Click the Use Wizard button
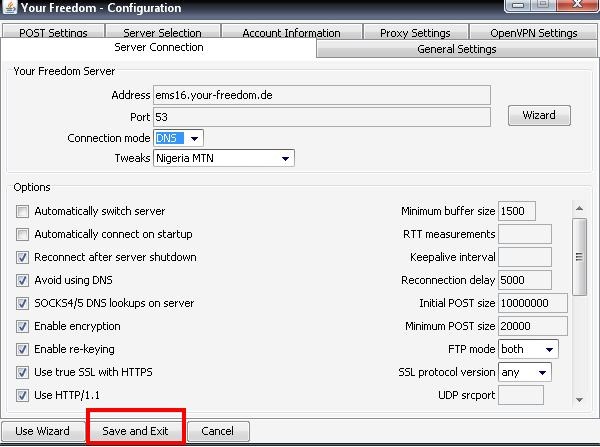The image size is (600, 447). (x=42, y=431)
